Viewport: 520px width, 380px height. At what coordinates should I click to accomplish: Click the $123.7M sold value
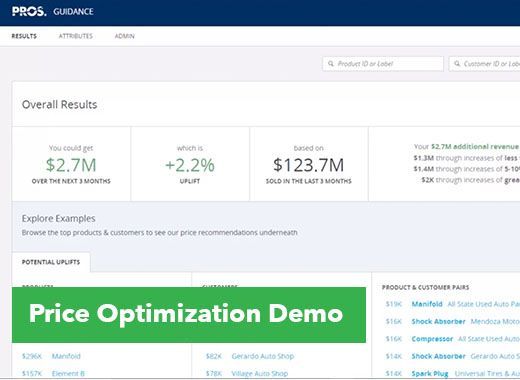point(308,165)
